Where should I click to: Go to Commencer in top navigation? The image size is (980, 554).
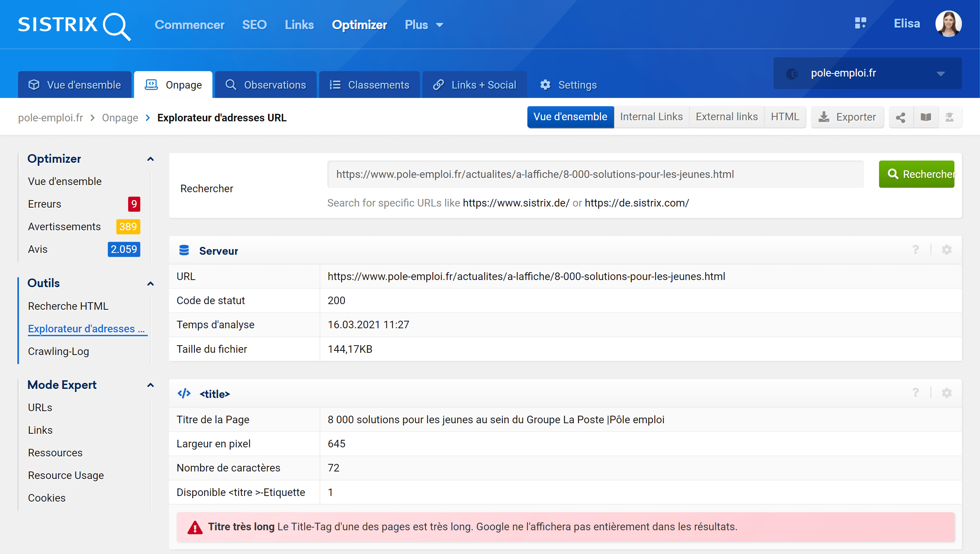[x=190, y=25]
